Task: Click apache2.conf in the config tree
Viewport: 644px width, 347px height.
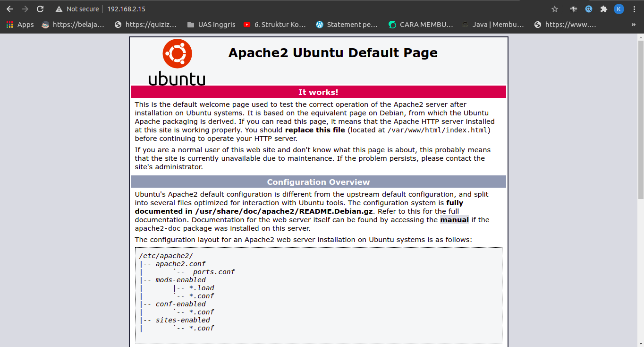Action: [x=180, y=264]
